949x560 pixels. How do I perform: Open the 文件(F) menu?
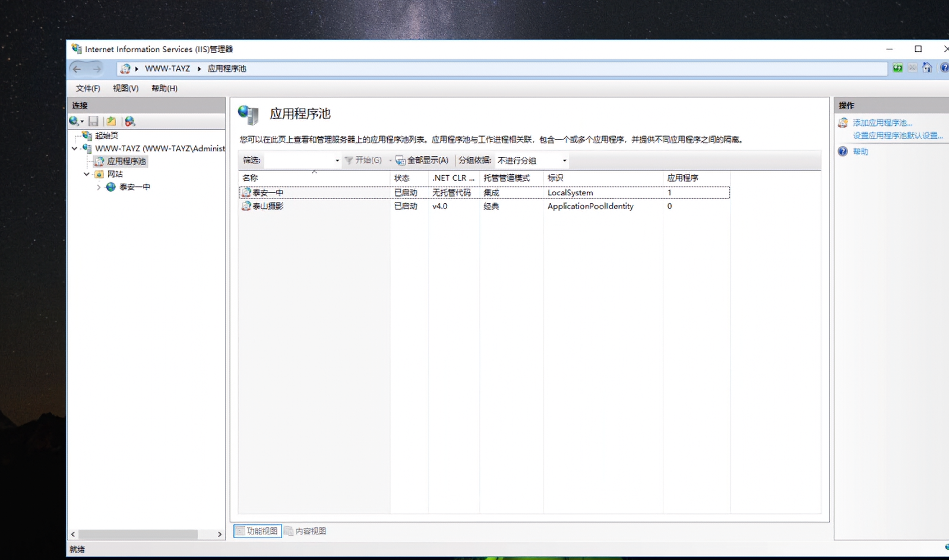pos(88,88)
